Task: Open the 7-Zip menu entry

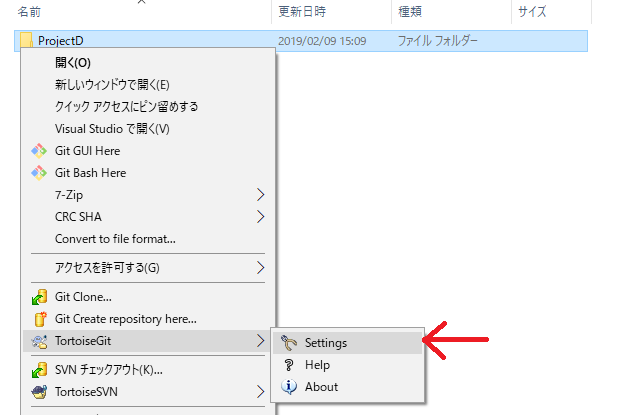Action: coord(148,195)
